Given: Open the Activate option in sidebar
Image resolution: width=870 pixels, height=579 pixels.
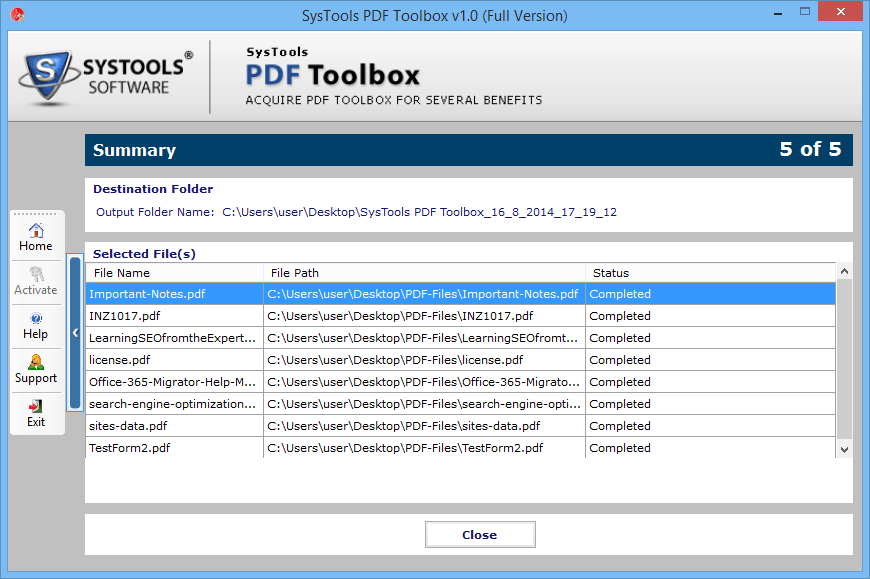Looking at the screenshot, I should pos(36,281).
